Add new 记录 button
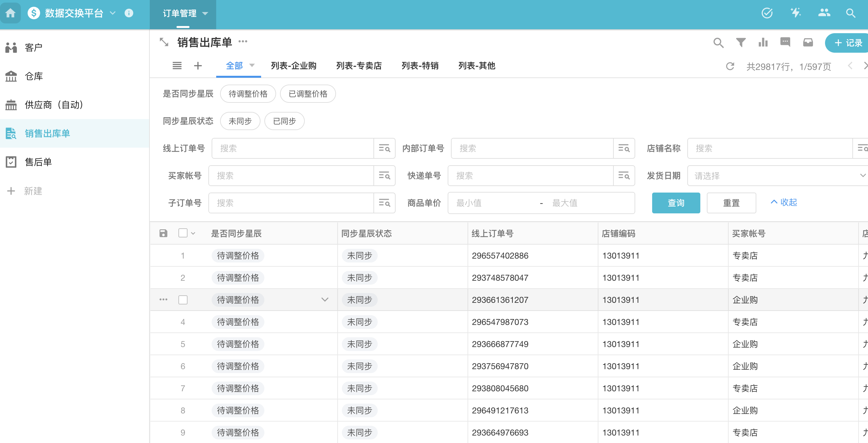 coord(847,43)
